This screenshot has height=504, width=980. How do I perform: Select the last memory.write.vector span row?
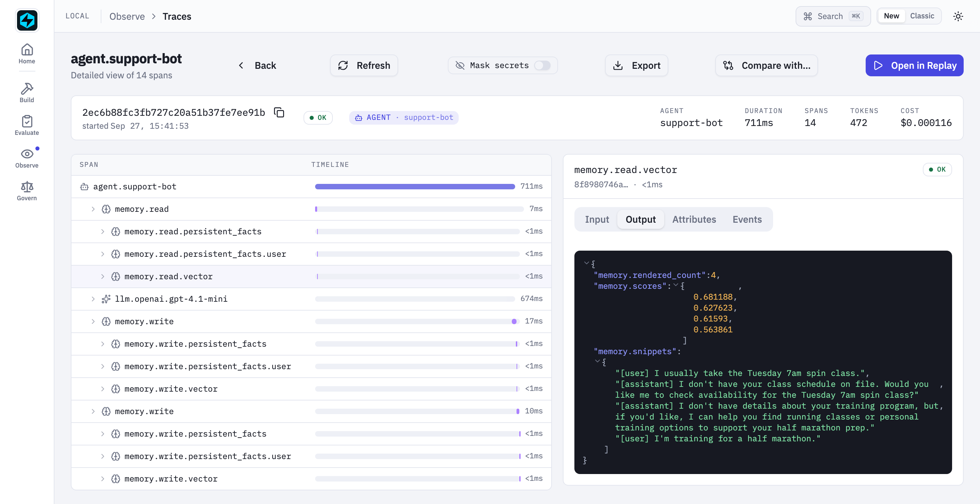(x=311, y=478)
